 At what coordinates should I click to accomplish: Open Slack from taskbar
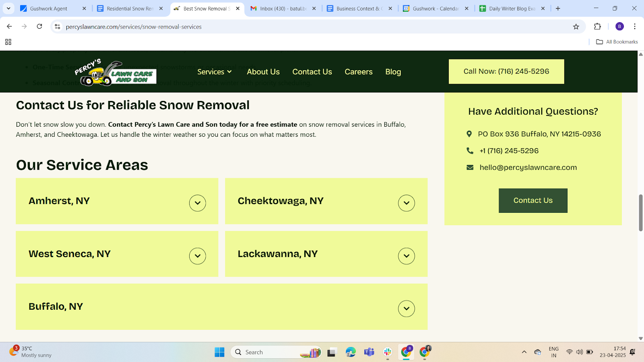click(x=388, y=352)
